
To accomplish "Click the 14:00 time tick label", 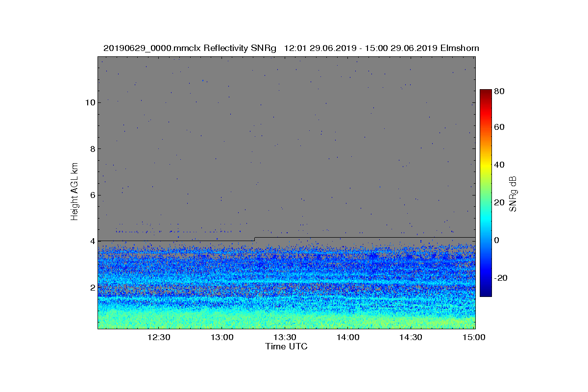I will click(x=347, y=337).
